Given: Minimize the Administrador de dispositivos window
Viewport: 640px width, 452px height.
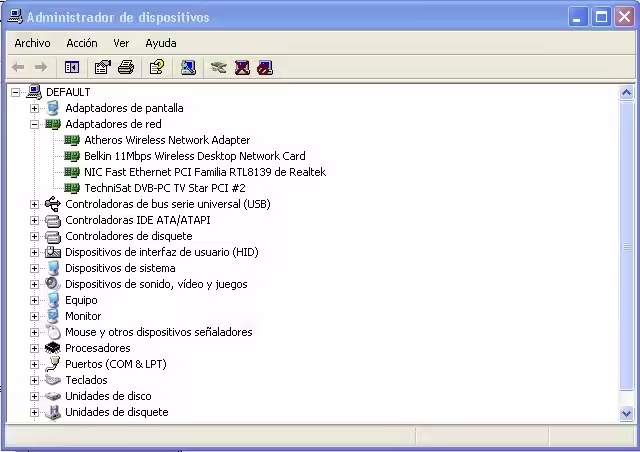Looking at the screenshot, I should [x=577, y=17].
